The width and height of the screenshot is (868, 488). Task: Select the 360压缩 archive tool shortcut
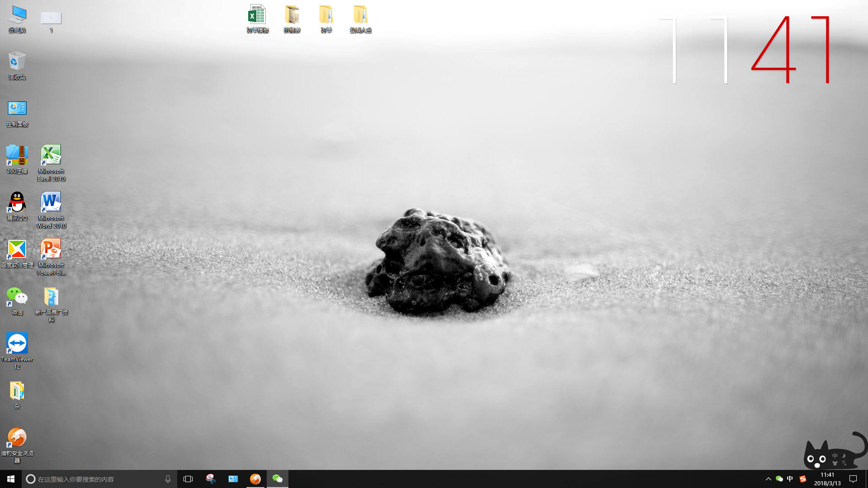17,156
